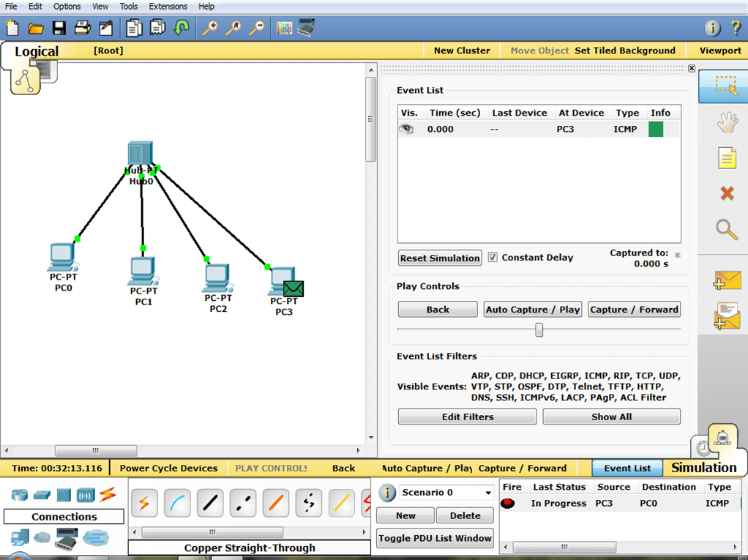Click the Save file toolbar icon
The width and height of the screenshot is (748, 560).
[59, 29]
